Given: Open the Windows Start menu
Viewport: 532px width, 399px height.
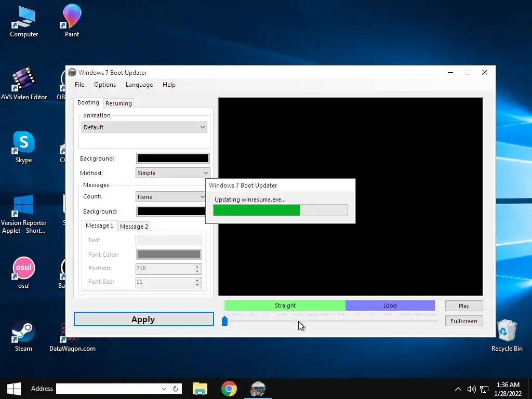Looking at the screenshot, I should pos(14,389).
